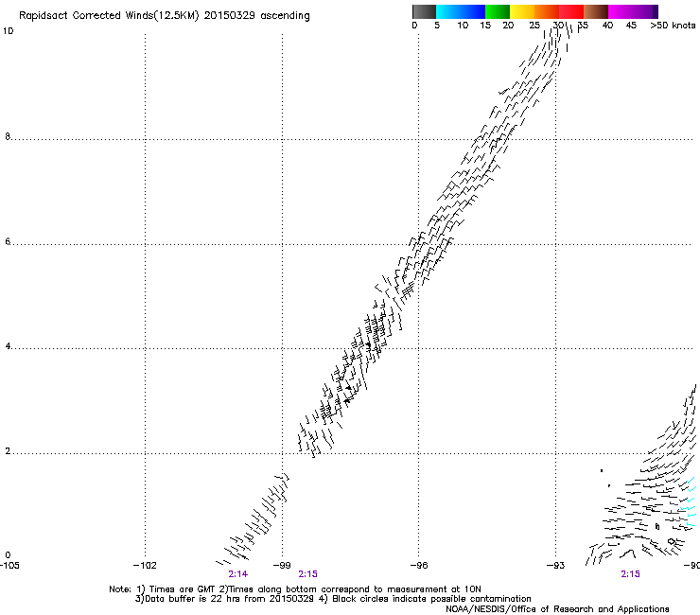Click the latitude '6' axis label

[x=8, y=241]
